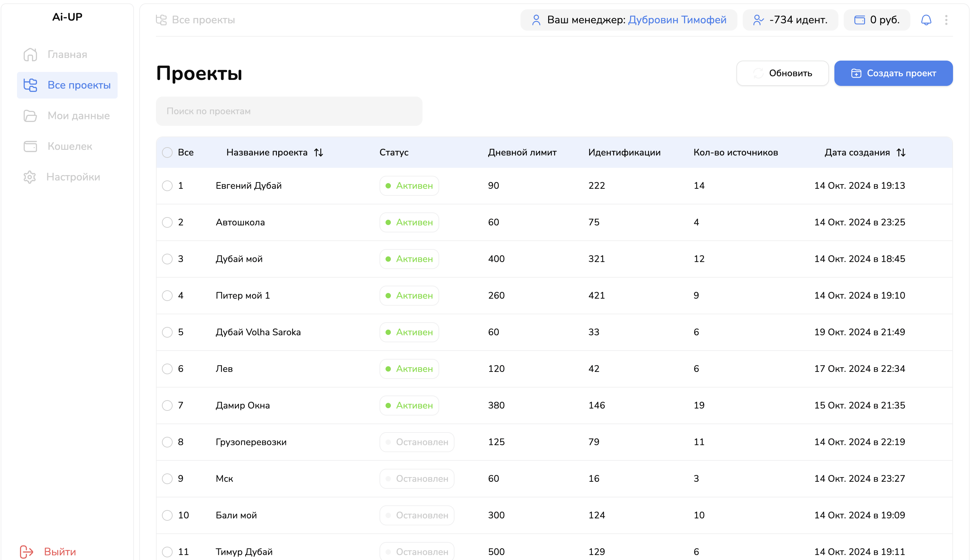Click the Создать проект button
975x560 pixels.
tap(893, 73)
